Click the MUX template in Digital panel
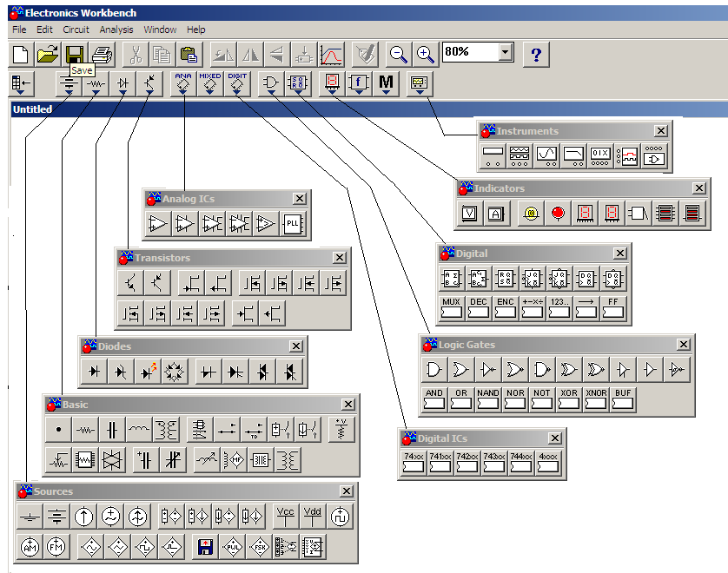The image size is (728, 573). click(x=451, y=308)
